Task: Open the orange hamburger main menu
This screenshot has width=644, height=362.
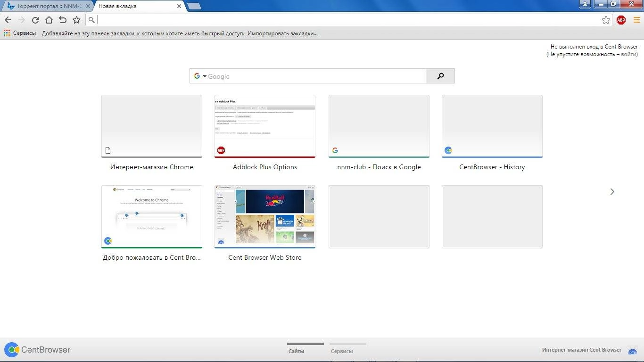Action: 636,20
